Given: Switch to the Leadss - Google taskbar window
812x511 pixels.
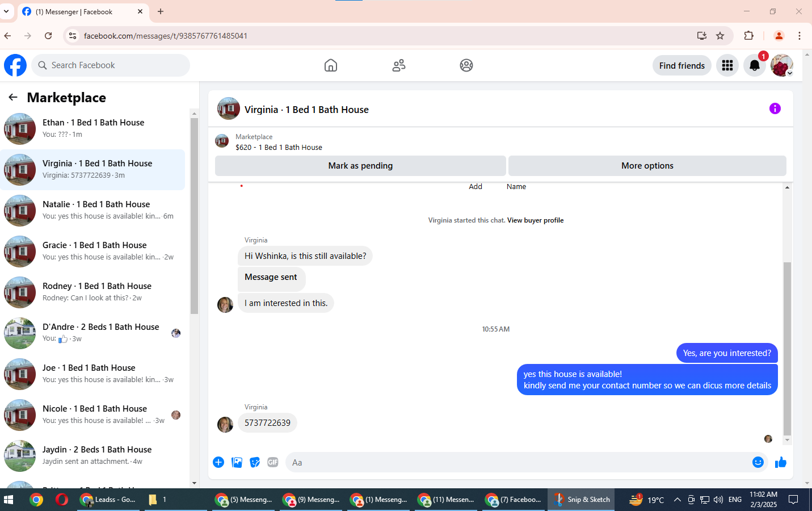Looking at the screenshot, I should point(108,500).
